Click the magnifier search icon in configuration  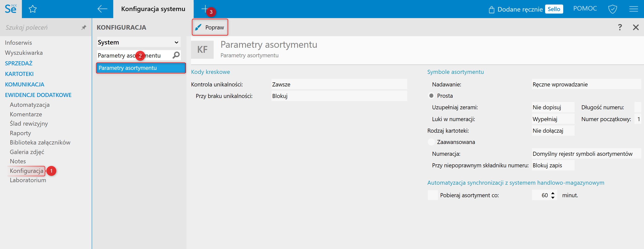coord(176,55)
